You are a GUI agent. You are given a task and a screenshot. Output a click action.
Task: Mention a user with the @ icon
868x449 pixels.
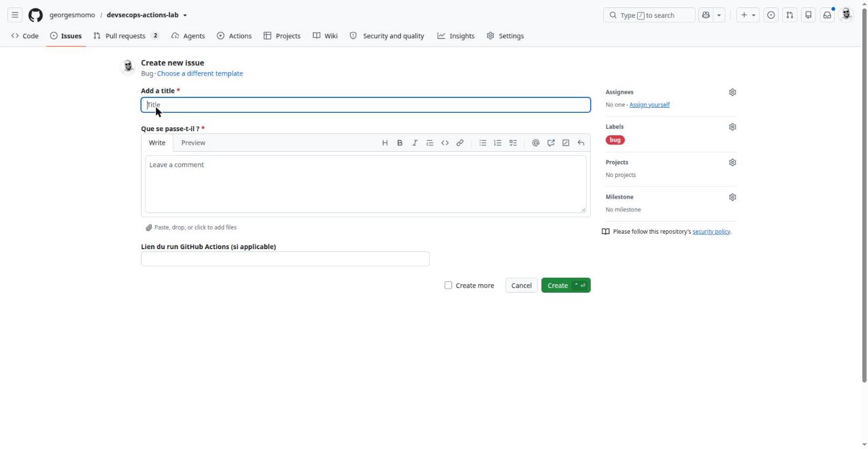[x=536, y=143]
